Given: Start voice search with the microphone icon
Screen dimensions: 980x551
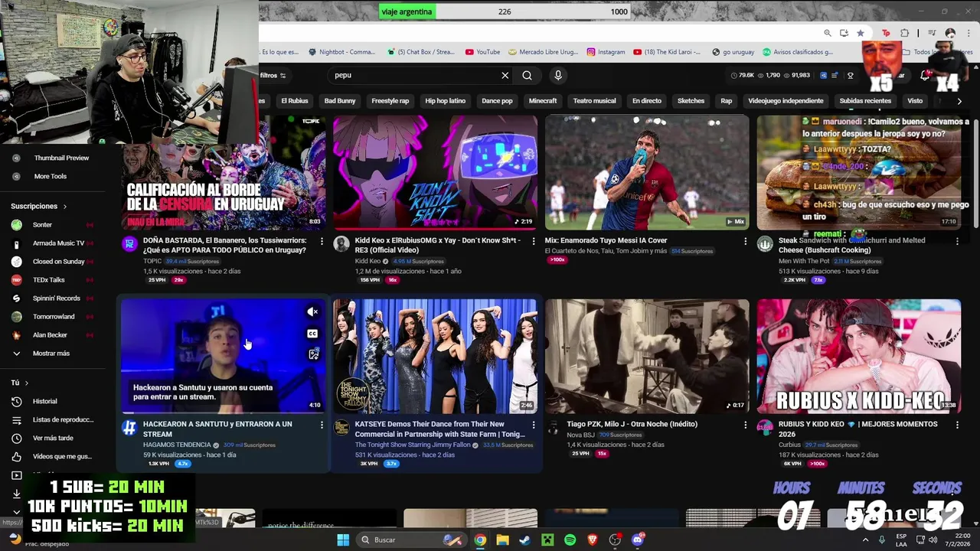Looking at the screenshot, I should click(558, 75).
